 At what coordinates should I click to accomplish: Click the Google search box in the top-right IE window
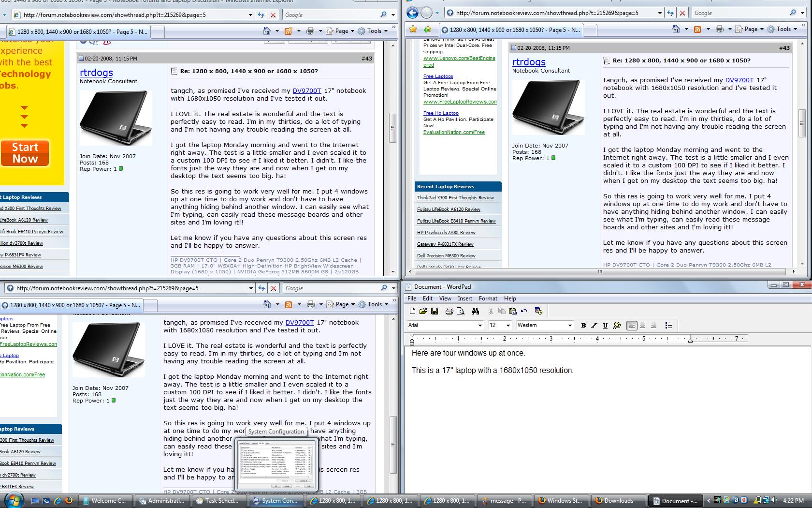pos(739,13)
